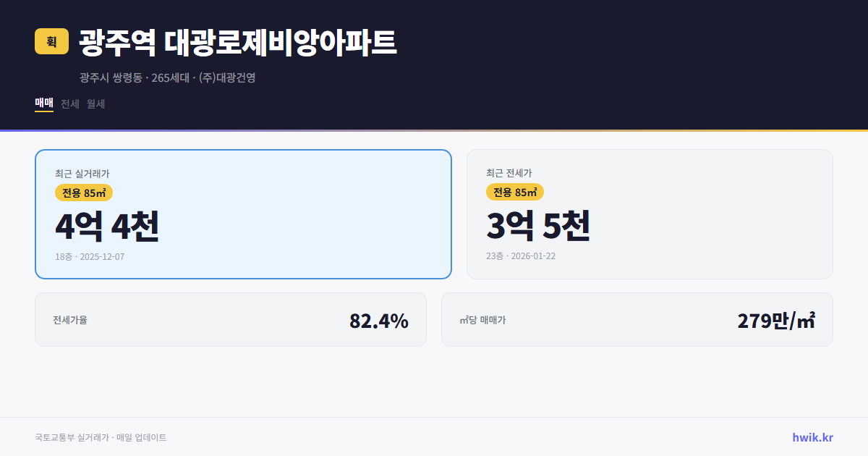The image size is (868, 456).
Task: Open the 전용 85㎡ badge on 실거래가 card
Action: point(85,193)
